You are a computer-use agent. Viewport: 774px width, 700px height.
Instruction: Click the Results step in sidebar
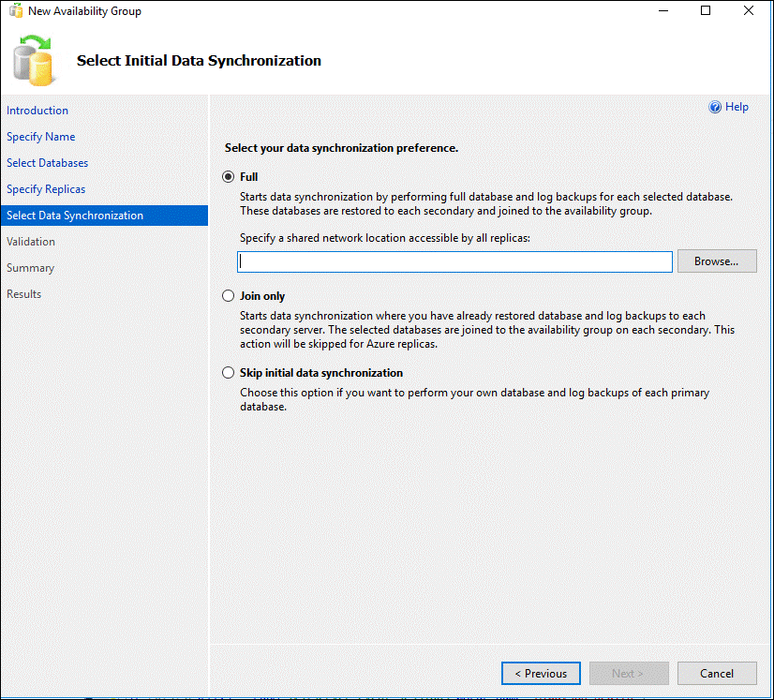point(24,294)
